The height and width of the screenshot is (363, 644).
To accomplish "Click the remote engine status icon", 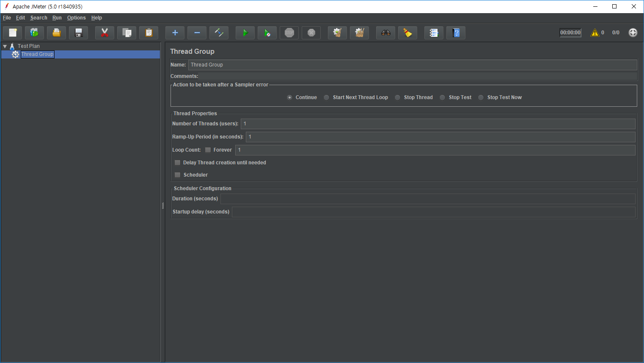I will 633,33.
